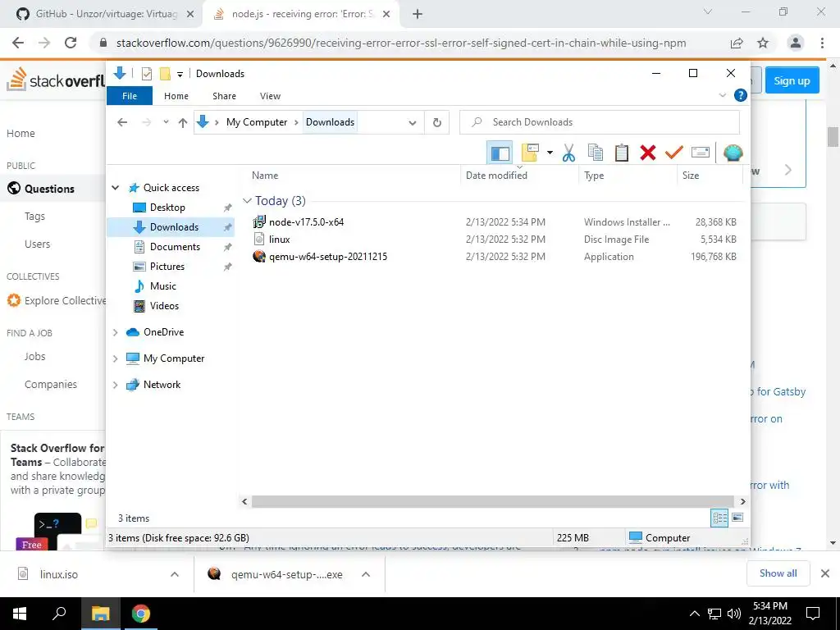Click the Stack Overflow Sign up button

coord(792,80)
